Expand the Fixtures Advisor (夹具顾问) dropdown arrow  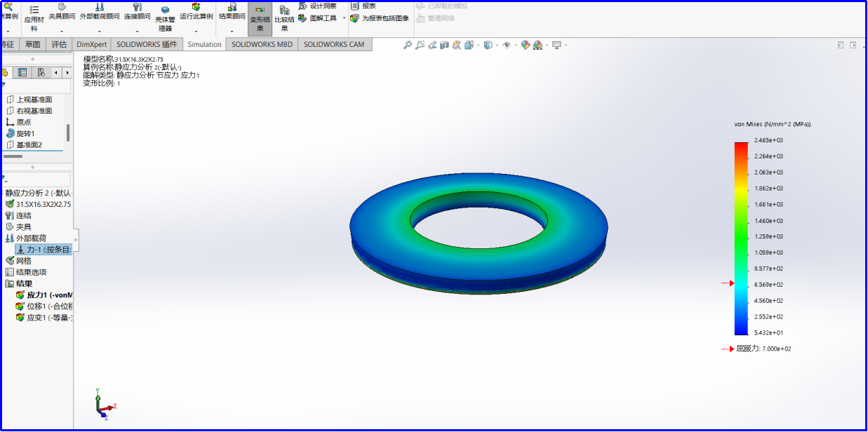point(62,32)
